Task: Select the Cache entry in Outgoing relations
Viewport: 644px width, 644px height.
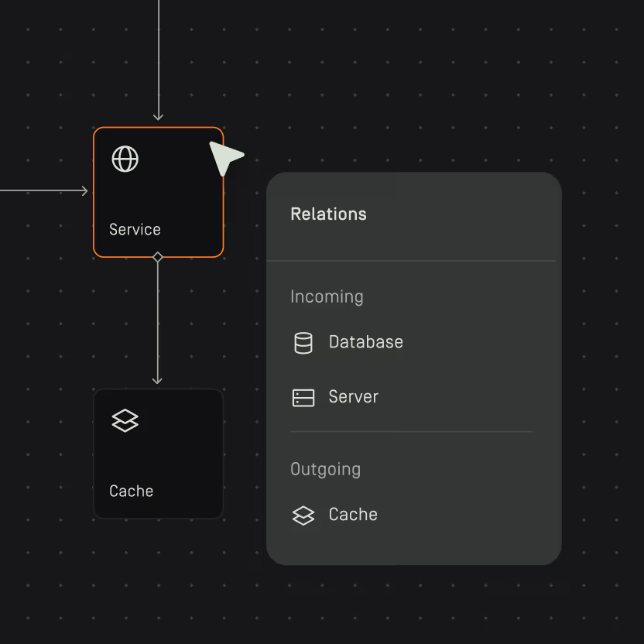Action: coord(353,515)
